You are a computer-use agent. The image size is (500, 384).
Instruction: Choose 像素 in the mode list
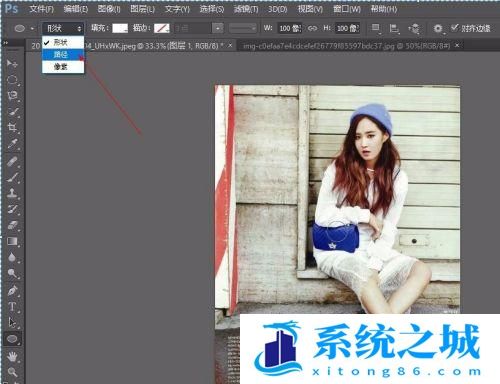(x=63, y=67)
